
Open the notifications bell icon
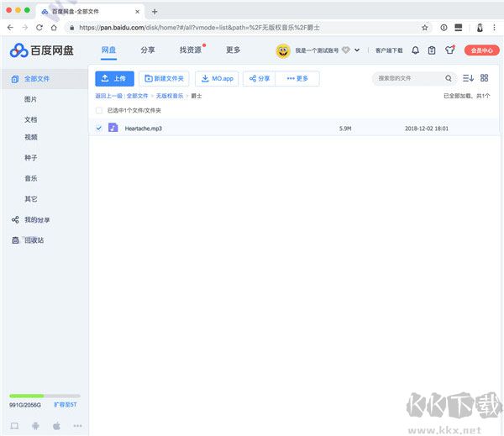tap(415, 50)
